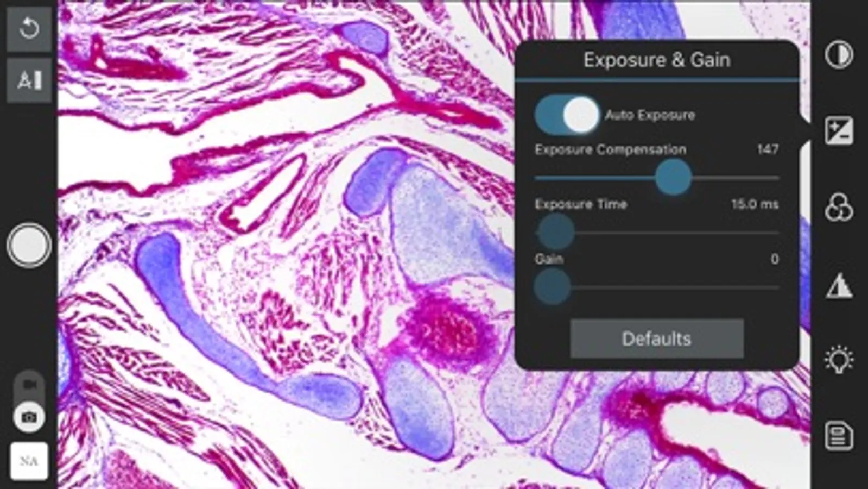Open the contrast half-circle icon
The image size is (868, 489).
tap(839, 55)
